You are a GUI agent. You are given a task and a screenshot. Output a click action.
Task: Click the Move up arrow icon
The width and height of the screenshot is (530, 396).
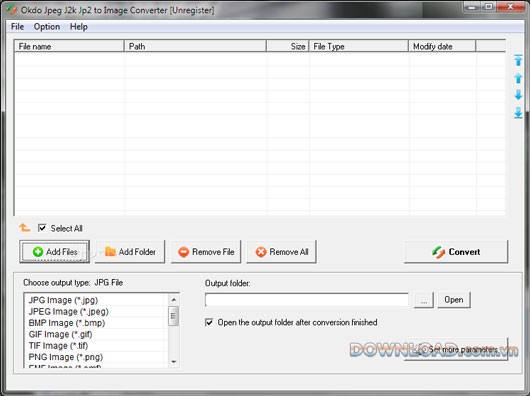[518, 78]
